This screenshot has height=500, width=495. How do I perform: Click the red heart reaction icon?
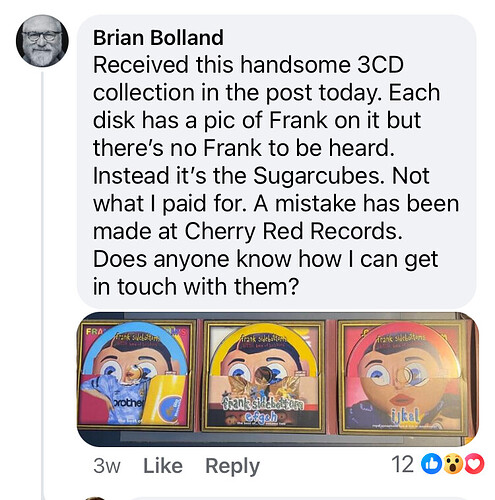[474, 464]
